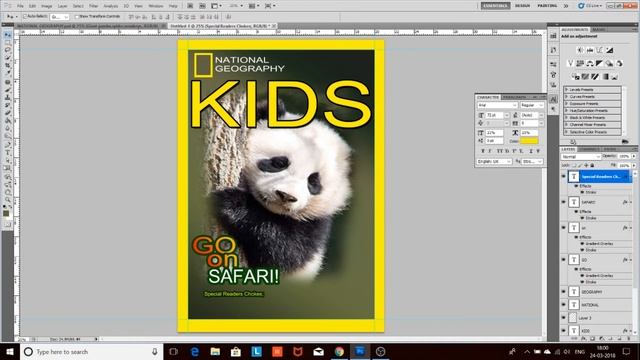Expand the Exposure Presets list

point(593,104)
